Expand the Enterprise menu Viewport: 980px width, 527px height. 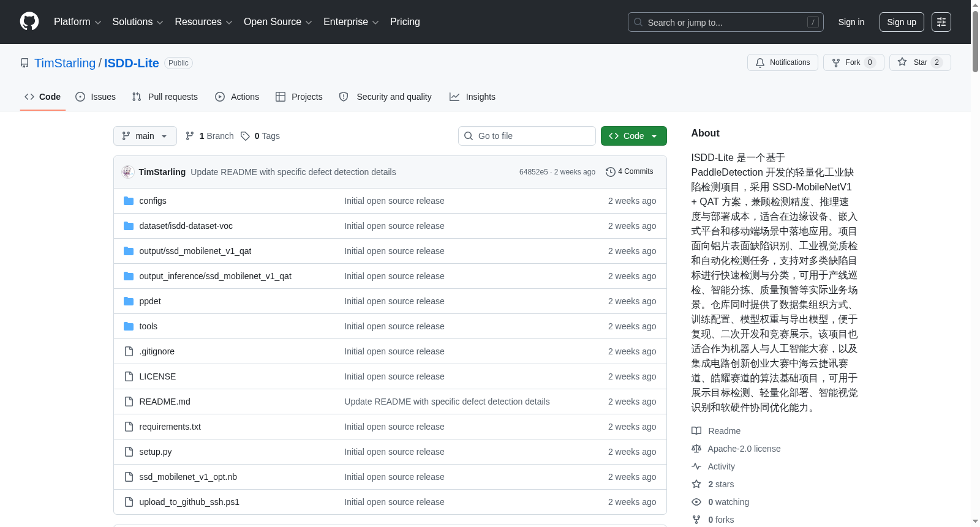[x=351, y=22]
